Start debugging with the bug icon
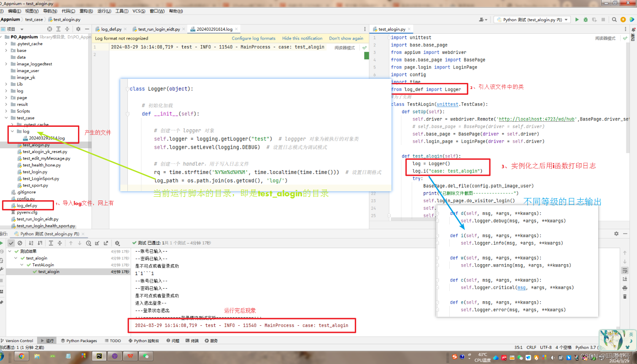 586,19
